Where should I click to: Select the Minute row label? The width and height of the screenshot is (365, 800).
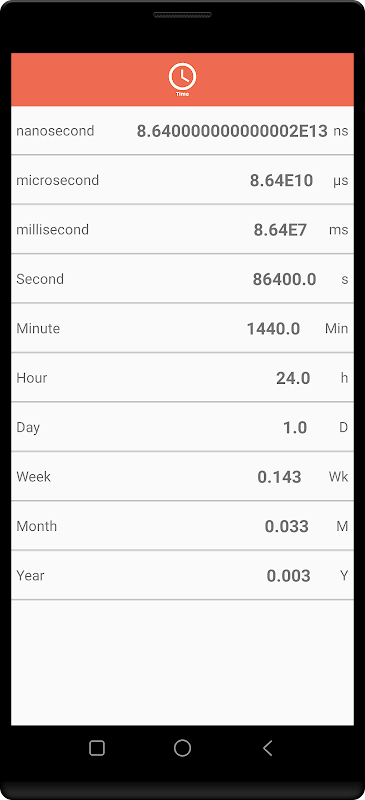tap(38, 329)
